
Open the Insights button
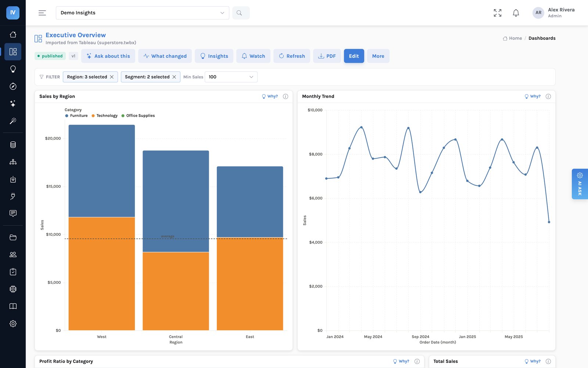(x=214, y=56)
